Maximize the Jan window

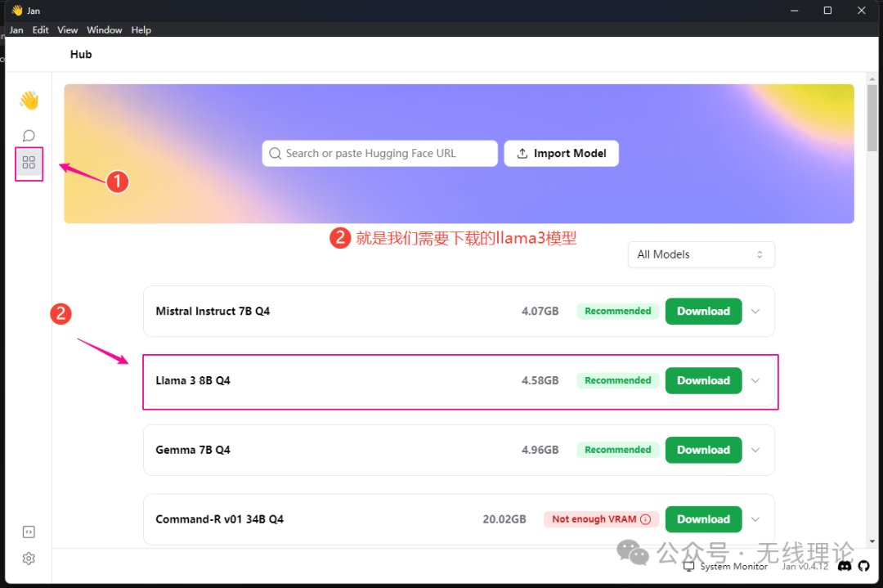point(827,10)
